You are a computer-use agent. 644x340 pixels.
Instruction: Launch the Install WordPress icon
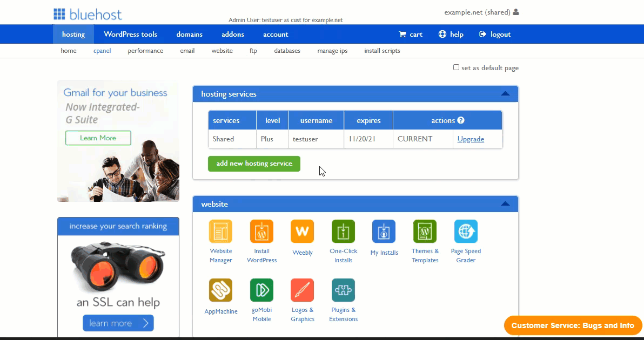[x=261, y=232]
